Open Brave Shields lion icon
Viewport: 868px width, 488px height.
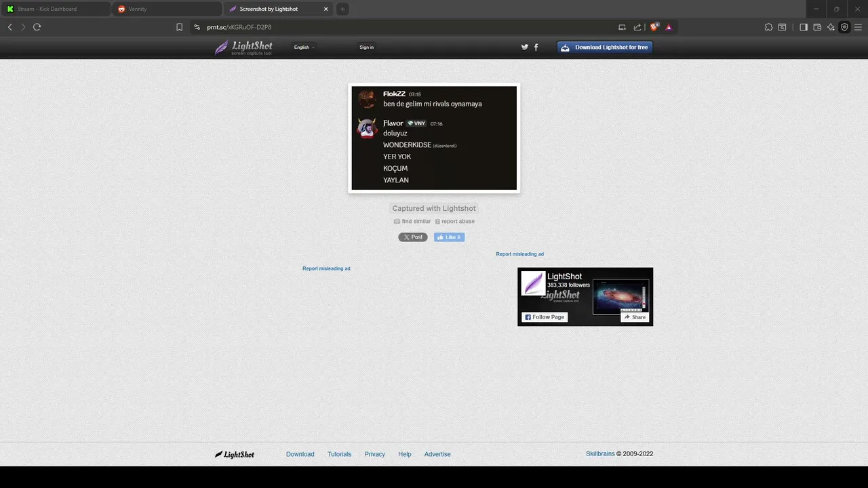pyautogui.click(x=654, y=27)
